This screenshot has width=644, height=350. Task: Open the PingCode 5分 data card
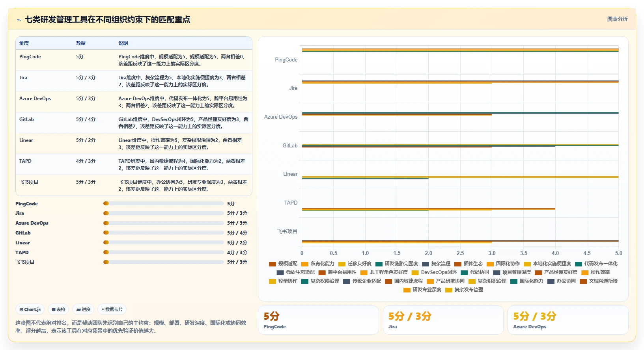click(x=318, y=320)
